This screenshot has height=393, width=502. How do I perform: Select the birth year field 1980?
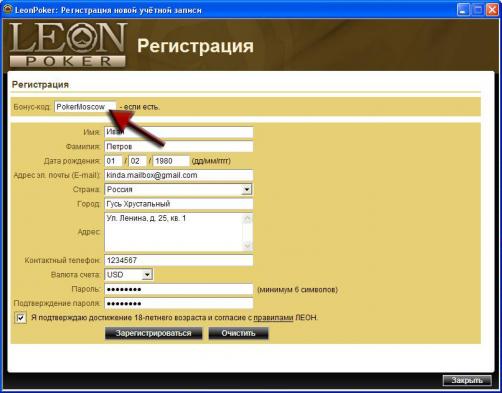point(171,161)
